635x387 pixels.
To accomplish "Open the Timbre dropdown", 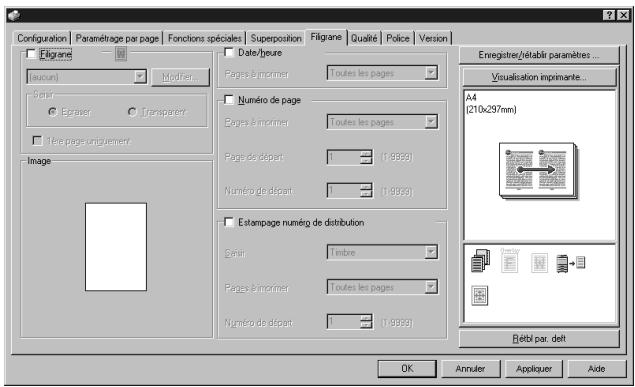I will (x=382, y=252).
